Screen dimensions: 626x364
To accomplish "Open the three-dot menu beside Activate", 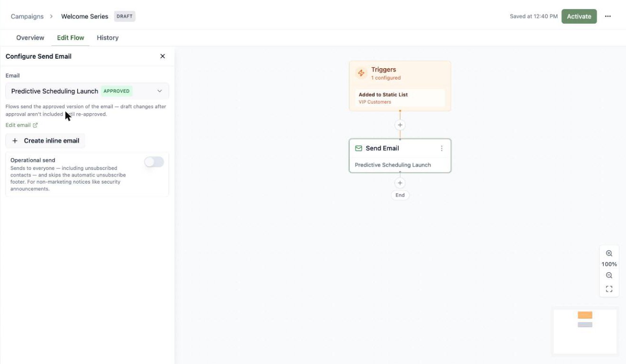I will pyautogui.click(x=608, y=16).
